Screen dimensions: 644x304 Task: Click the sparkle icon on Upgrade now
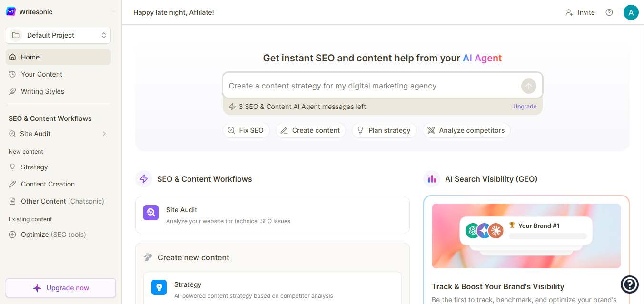pyautogui.click(x=37, y=288)
